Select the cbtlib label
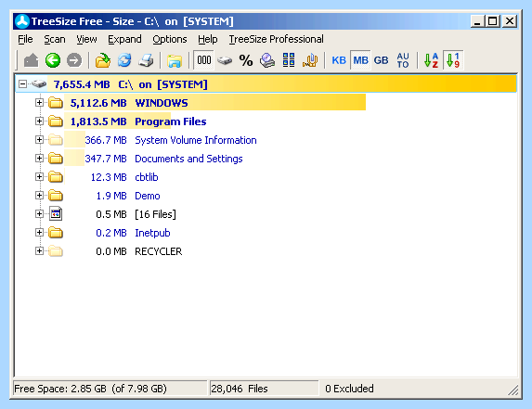 (x=147, y=177)
